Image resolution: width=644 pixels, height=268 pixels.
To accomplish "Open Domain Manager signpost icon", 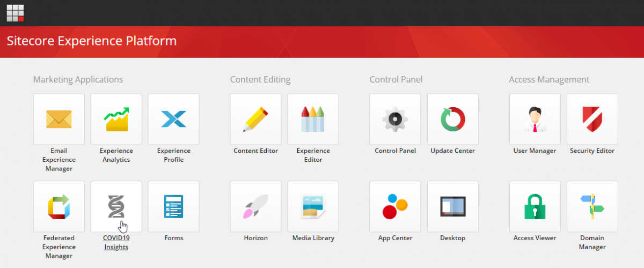I will pyautogui.click(x=592, y=206).
